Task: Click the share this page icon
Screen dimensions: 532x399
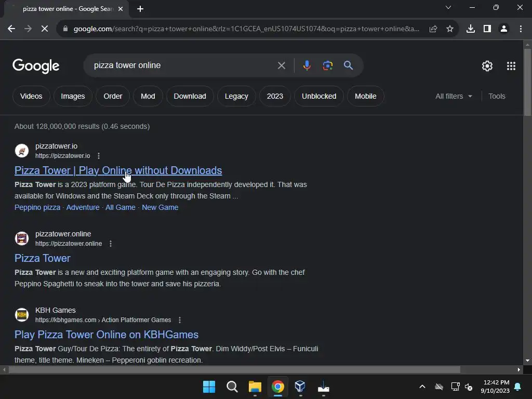Action: (433, 29)
